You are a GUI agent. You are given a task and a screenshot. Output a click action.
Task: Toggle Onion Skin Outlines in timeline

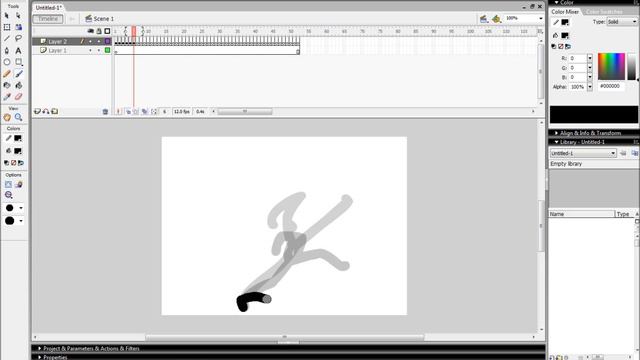[x=136, y=111]
